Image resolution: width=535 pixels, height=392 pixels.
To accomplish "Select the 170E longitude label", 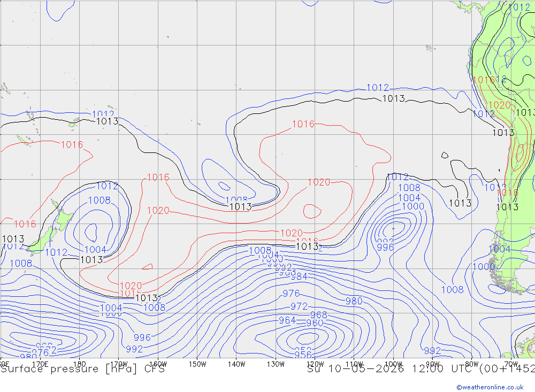I will pyautogui.click(x=40, y=364).
